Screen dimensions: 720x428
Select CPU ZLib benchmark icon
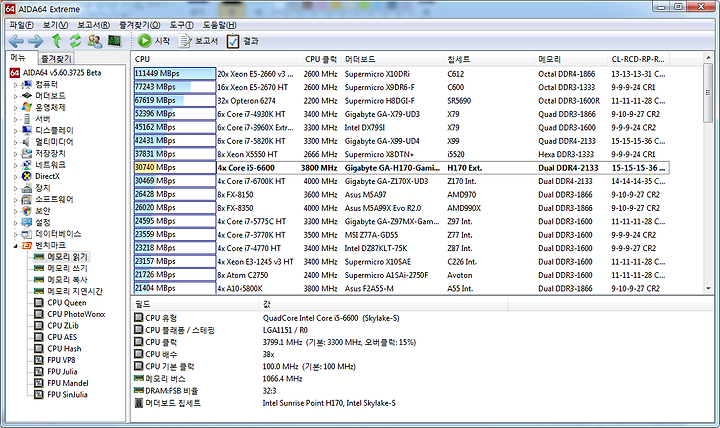coord(39,326)
